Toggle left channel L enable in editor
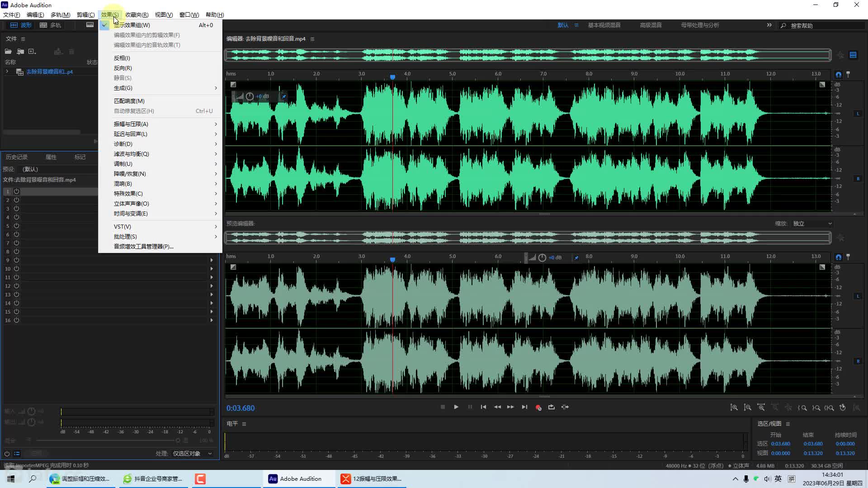Image resolution: width=868 pixels, height=488 pixels. tap(858, 114)
